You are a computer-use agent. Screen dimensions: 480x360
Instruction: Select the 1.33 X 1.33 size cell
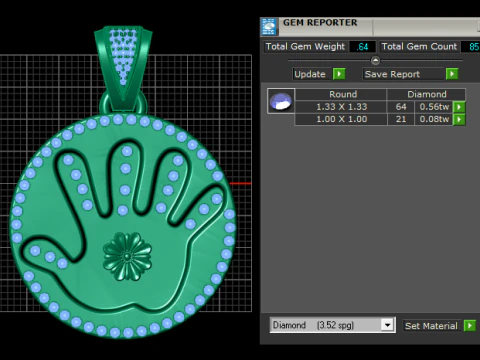click(341, 107)
